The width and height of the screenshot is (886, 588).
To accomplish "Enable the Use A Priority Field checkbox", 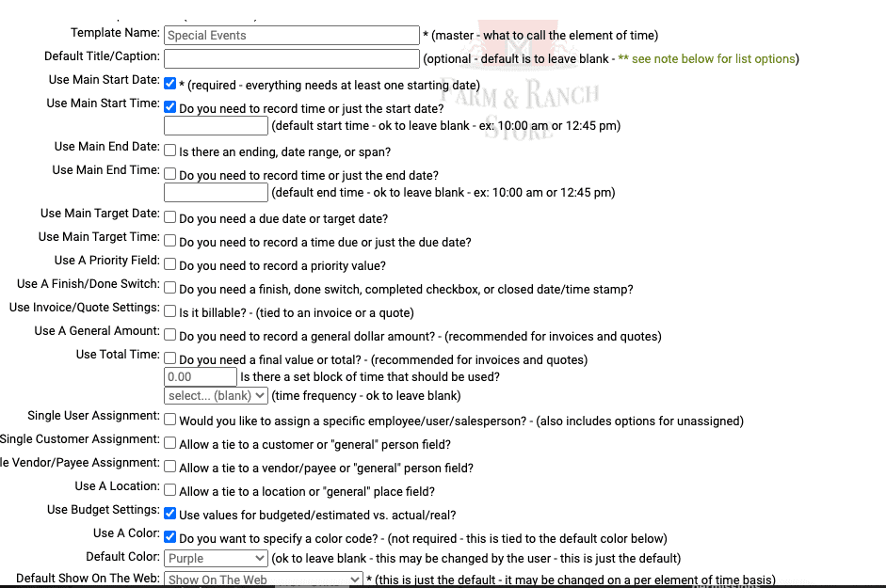I will (170, 264).
